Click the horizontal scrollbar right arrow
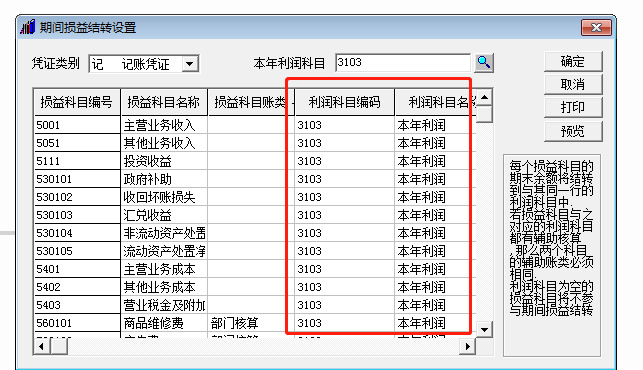This screenshot has width=643, height=370. tap(468, 347)
